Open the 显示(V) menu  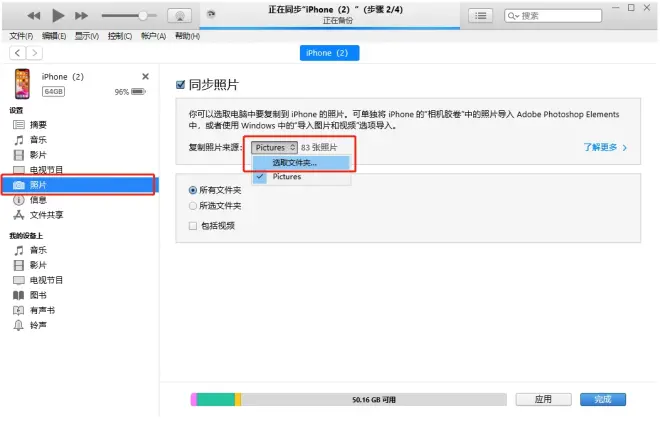(87, 36)
